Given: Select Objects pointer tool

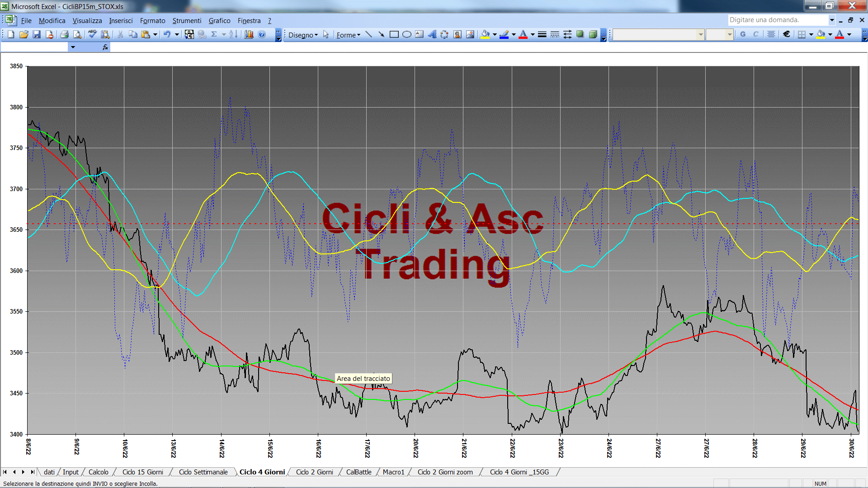Looking at the screenshot, I should [x=326, y=34].
